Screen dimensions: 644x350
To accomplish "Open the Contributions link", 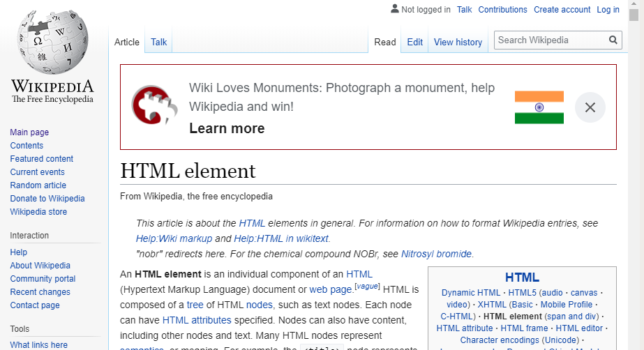I will [502, 10].
